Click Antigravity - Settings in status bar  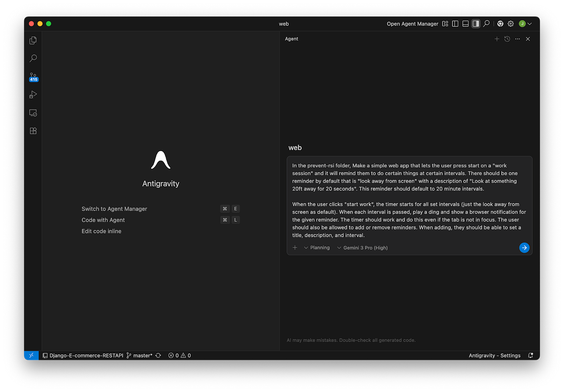coord(495,355)
